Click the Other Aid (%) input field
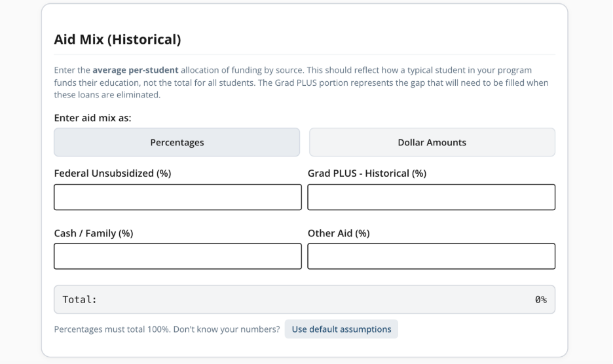Screen dimensions: 613x364 pos(431,257)
